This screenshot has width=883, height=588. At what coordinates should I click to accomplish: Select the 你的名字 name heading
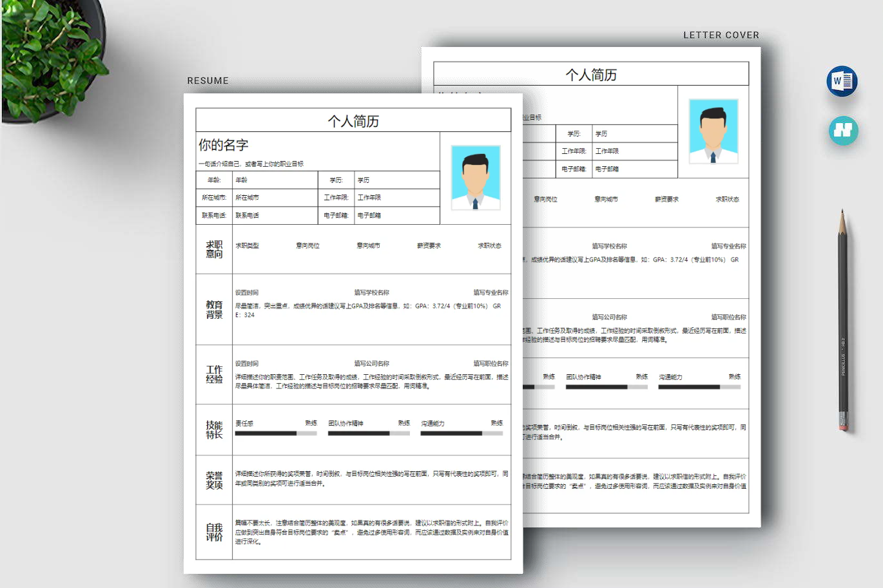224,145
